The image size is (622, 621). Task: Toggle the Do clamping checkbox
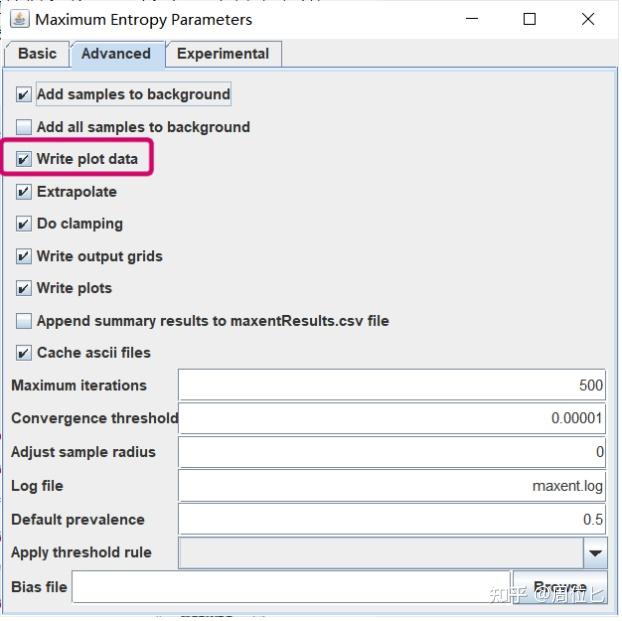24,224
